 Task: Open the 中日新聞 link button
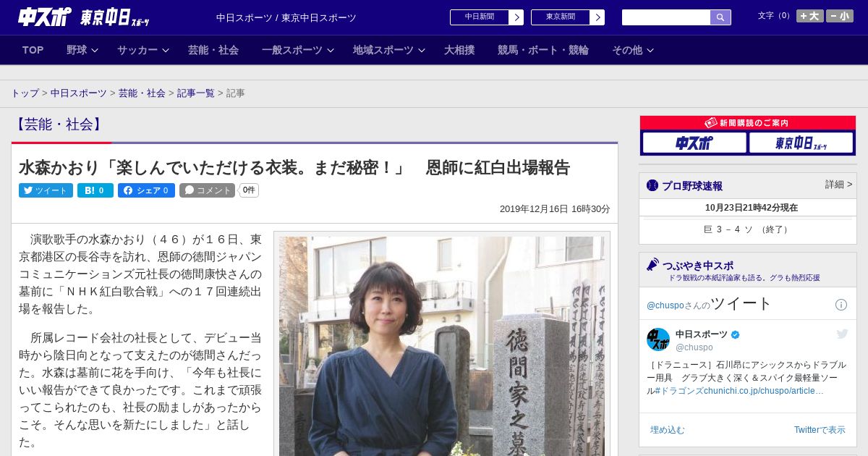[480, 17]
